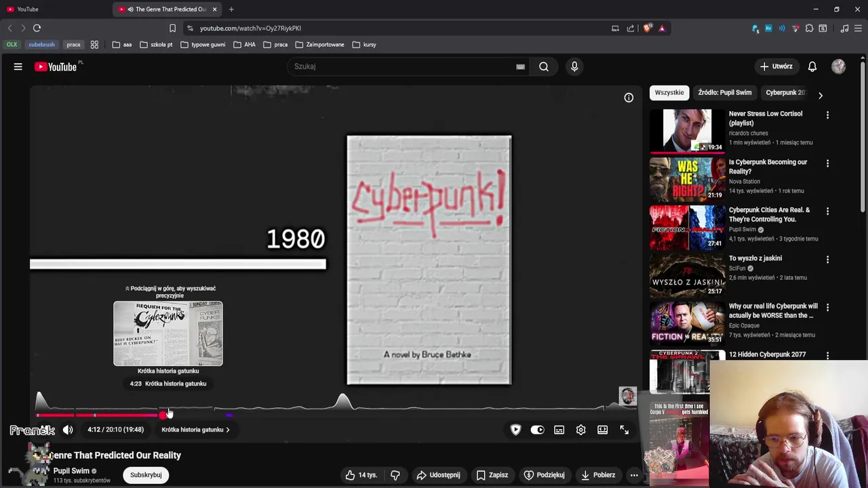Show next filter chips with arrow

tap(821, 96)
